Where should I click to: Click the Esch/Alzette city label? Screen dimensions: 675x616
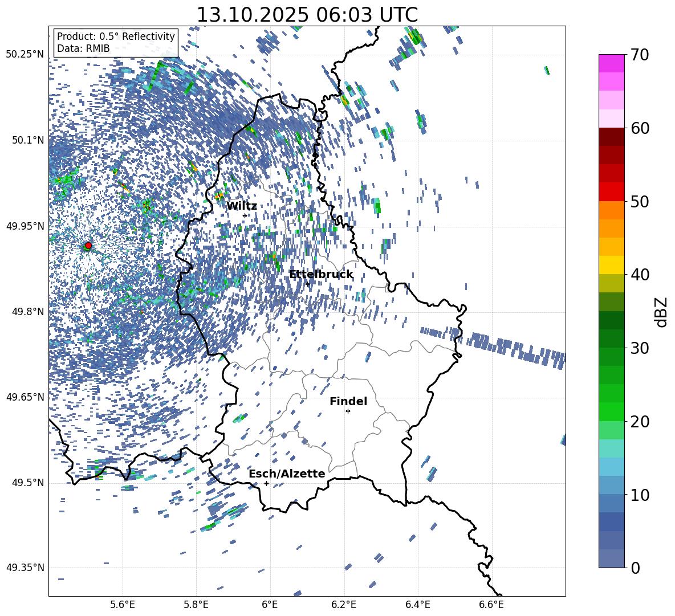(287, 474)
